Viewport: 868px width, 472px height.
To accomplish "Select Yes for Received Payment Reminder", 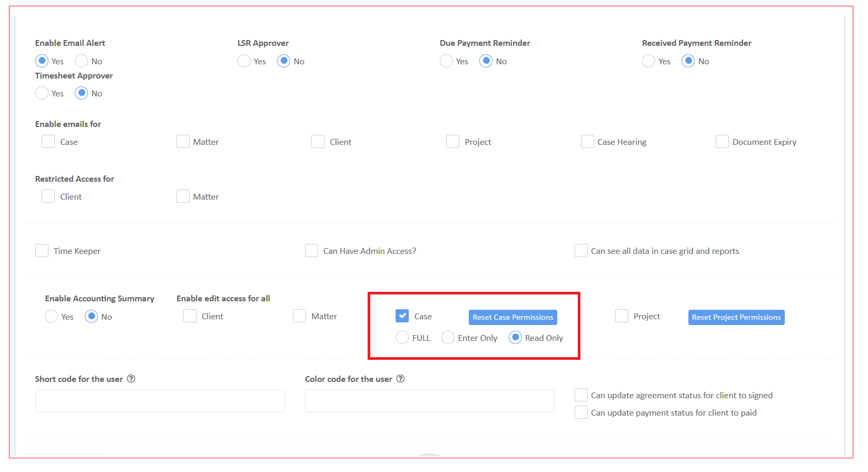I will [x=649, y=61].
